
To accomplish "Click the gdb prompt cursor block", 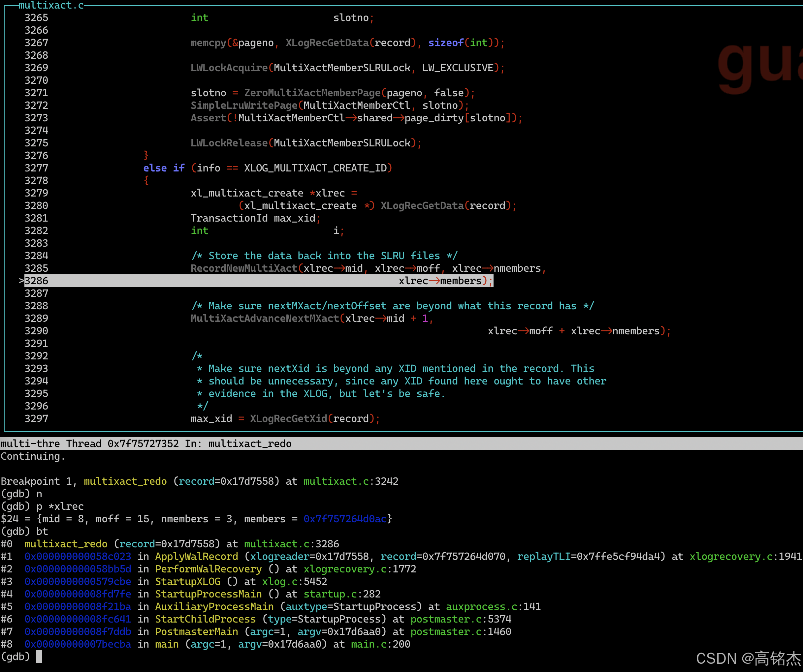I will pos(39,657).
